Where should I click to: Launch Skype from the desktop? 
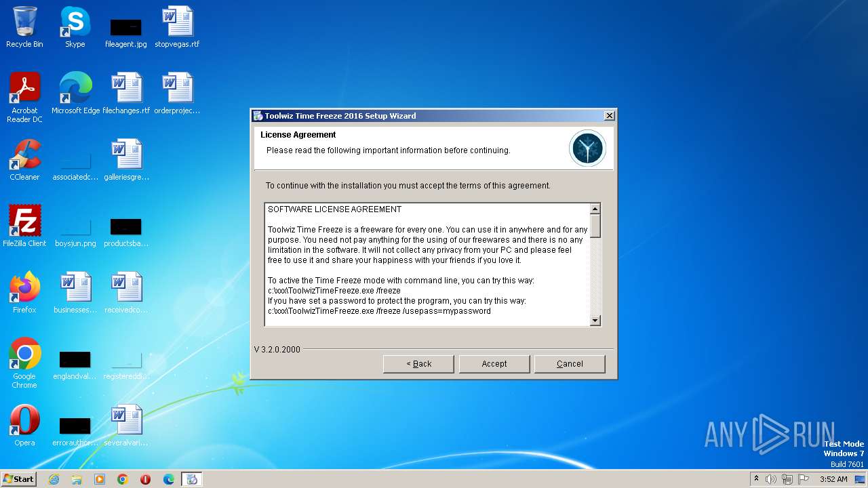pyautogui.click(x=75, y=27)
